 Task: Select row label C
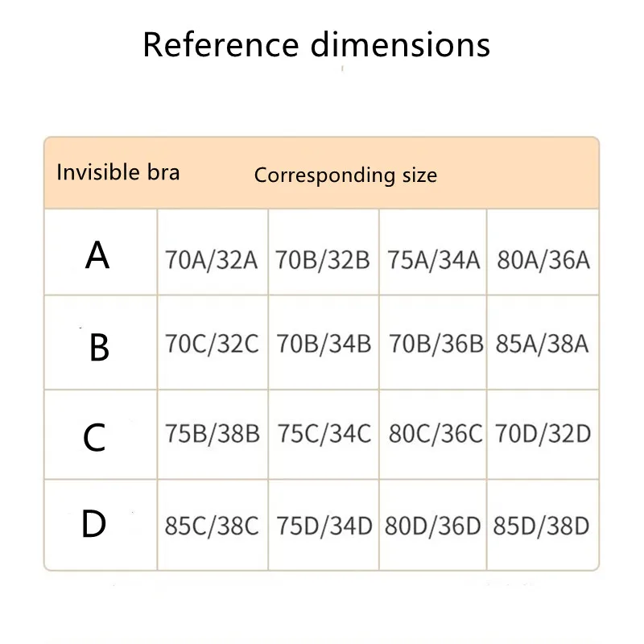[95, 438]
